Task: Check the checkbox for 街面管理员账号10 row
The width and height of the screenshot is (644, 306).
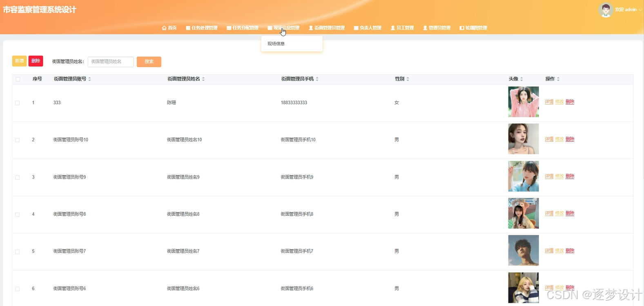Action: pos(18,140)
